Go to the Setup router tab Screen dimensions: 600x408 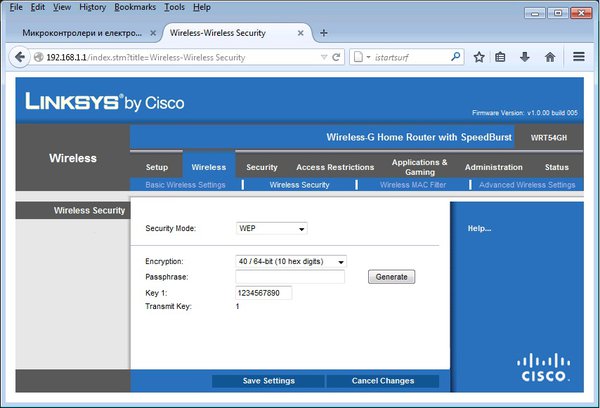point(157,167)
